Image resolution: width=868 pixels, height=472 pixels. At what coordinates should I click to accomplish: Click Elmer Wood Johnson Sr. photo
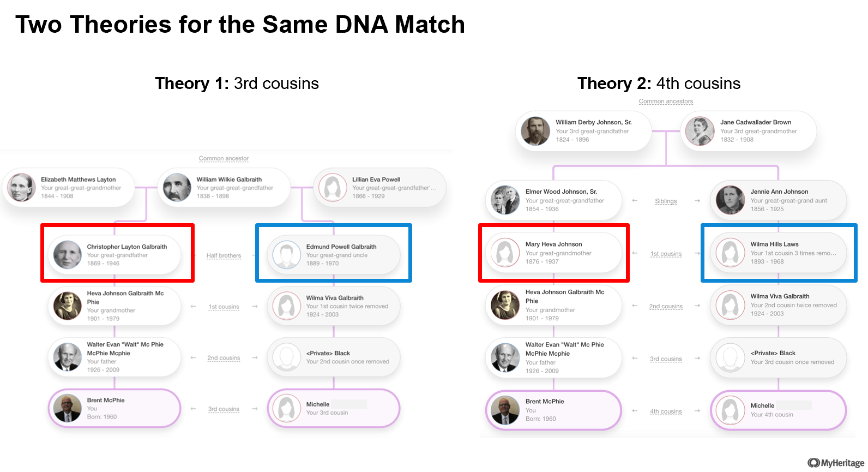coord(505,200)
